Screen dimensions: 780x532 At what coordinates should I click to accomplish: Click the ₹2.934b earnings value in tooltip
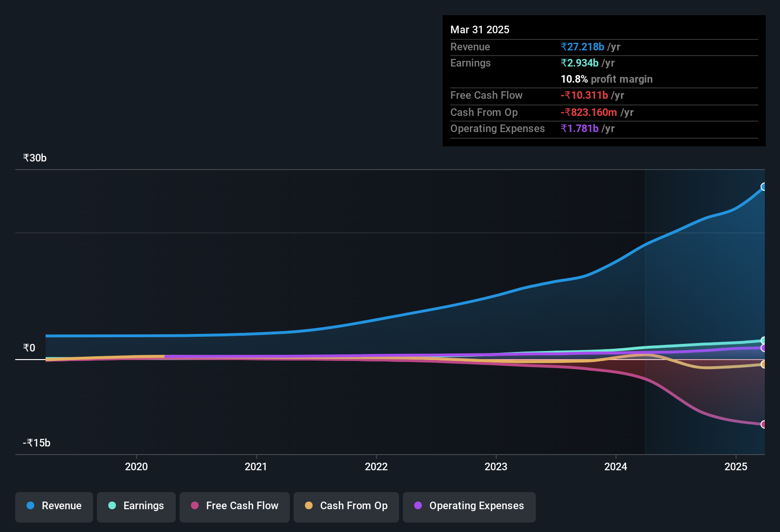580,63
